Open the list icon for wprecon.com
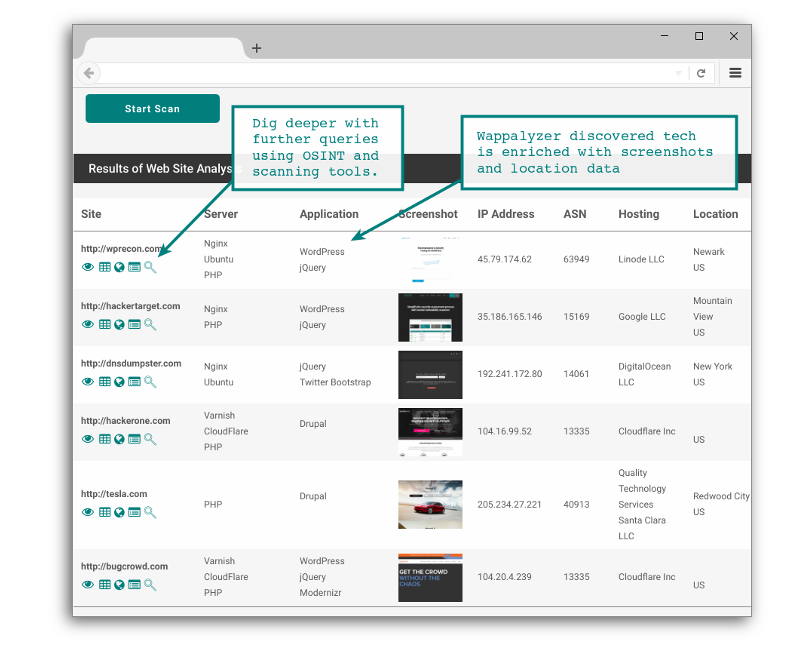 [134, 267]
